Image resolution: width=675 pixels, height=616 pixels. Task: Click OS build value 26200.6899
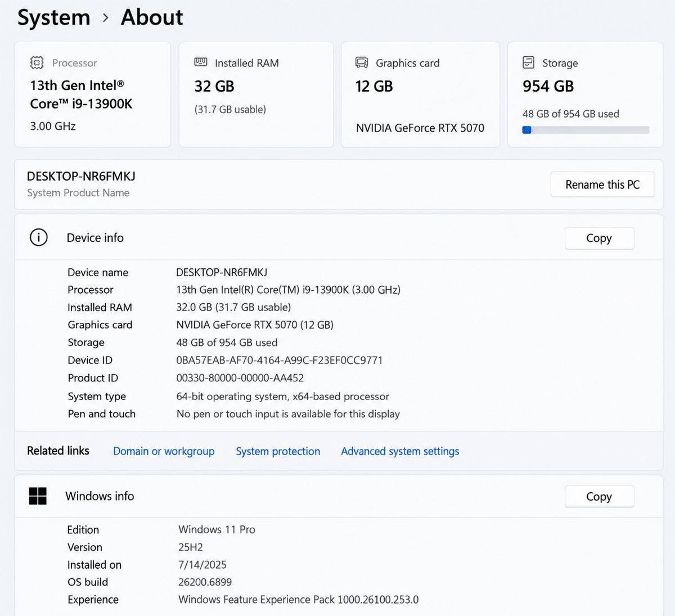[x=205, y=582]
